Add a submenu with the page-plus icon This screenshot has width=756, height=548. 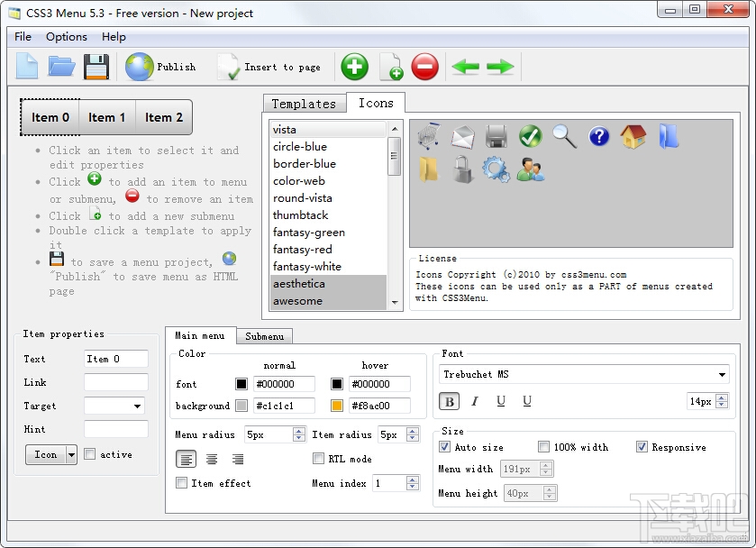coord(391,67)
